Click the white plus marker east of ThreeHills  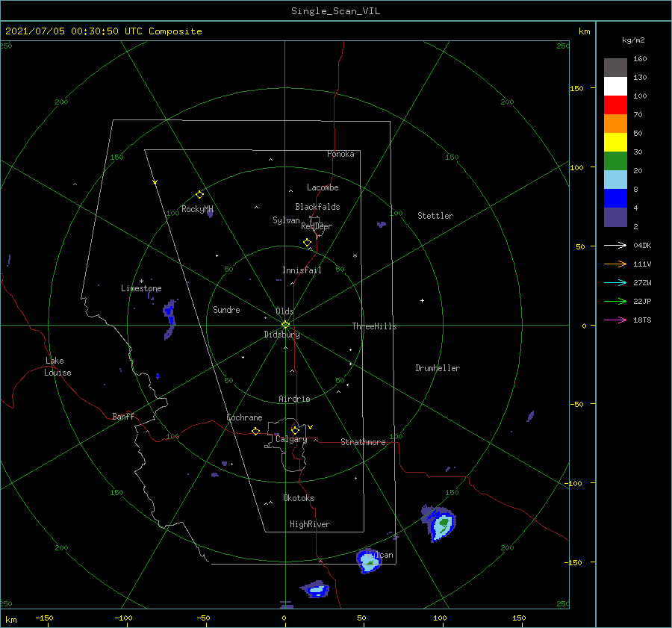point(422,300)
